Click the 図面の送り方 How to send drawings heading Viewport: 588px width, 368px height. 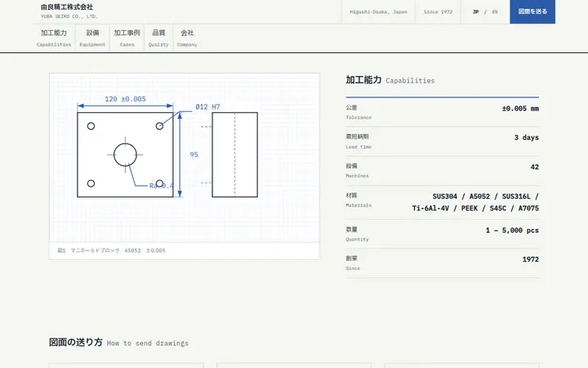point(119,342)
